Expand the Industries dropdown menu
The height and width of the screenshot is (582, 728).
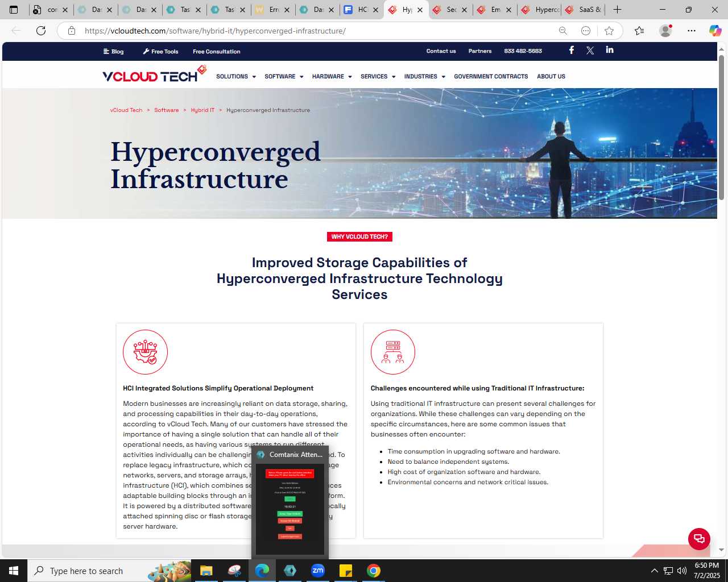click(x=425, y=77)
